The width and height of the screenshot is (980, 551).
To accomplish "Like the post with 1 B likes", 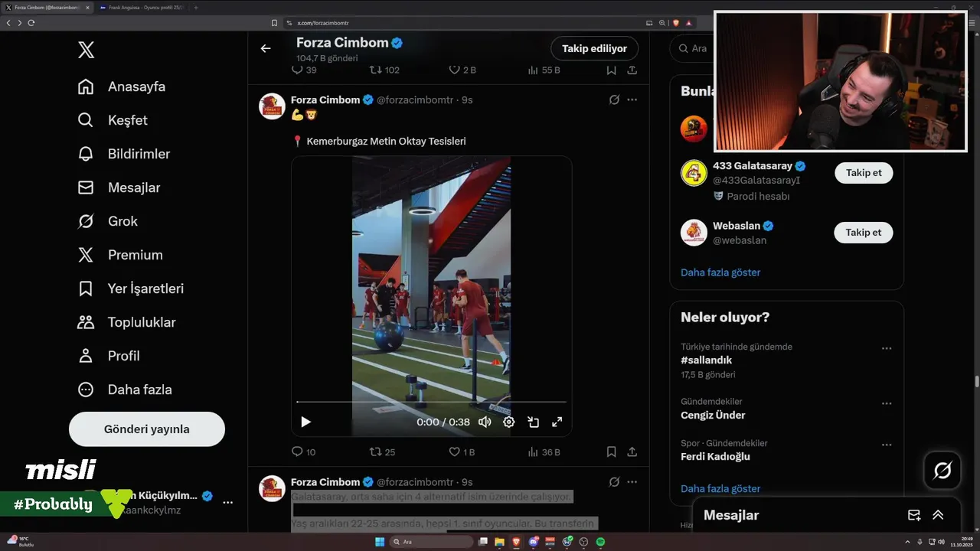I will pyautogui.click(x=462, y=452).
